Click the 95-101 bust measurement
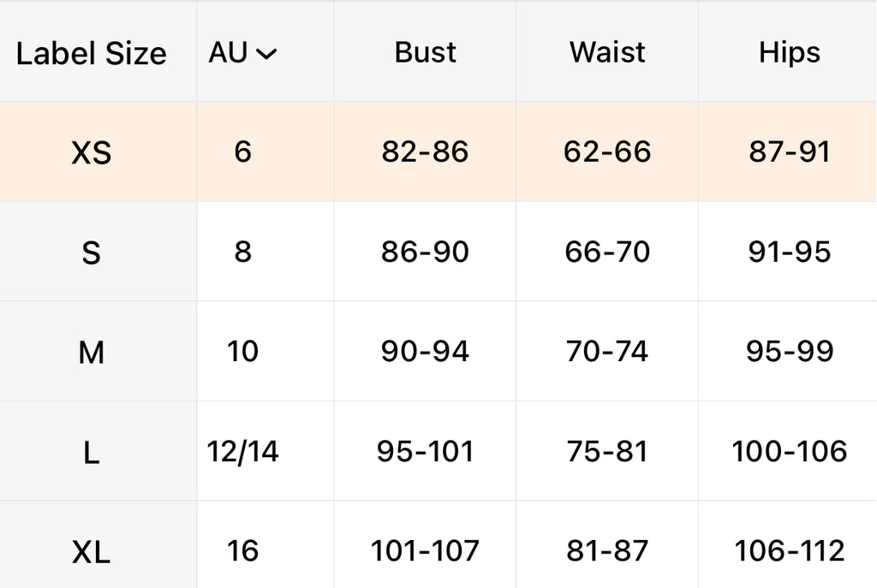Viewport: 877px width, 588px height. coord(426,452)
